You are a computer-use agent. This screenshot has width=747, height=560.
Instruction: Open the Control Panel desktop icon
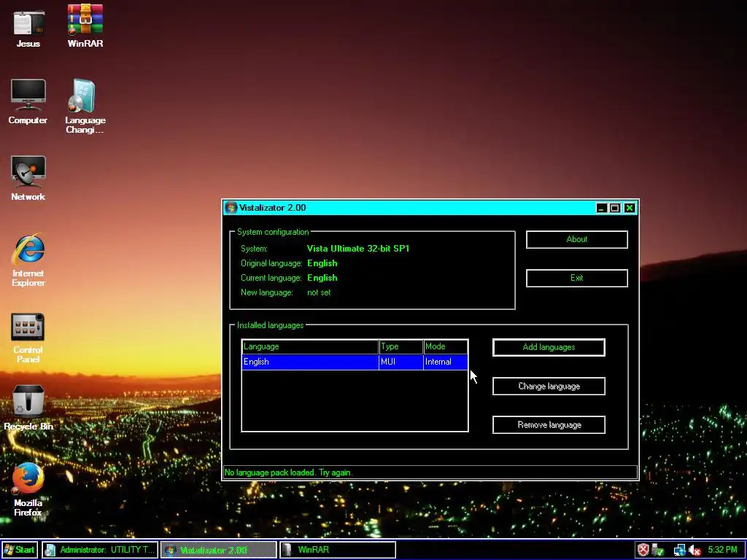click(x=28, y=337)
